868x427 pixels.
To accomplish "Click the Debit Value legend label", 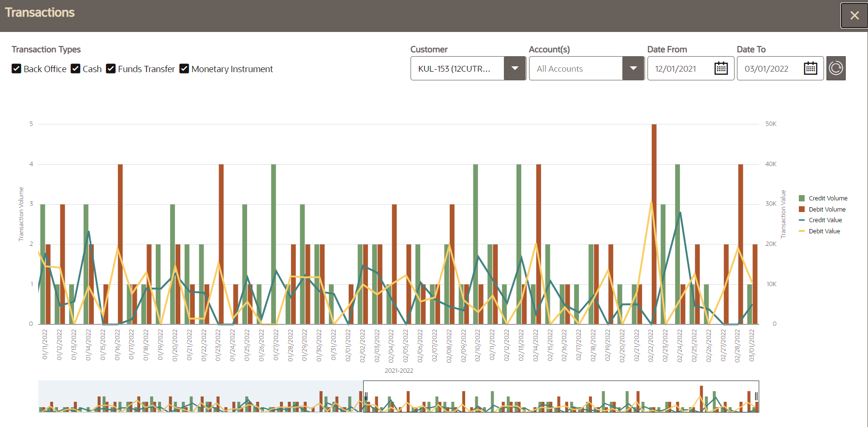I will click(x=824, y=231).
